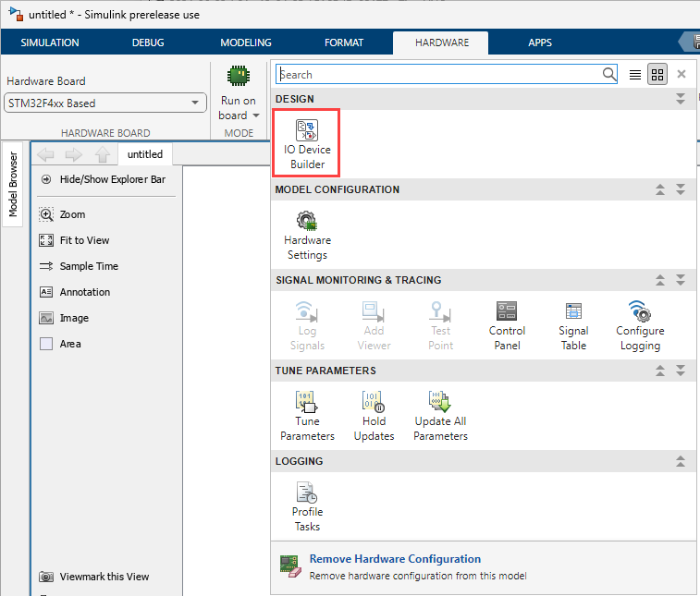Open the IO Device Builder app

pyautogui.click(x=307, y=143)
